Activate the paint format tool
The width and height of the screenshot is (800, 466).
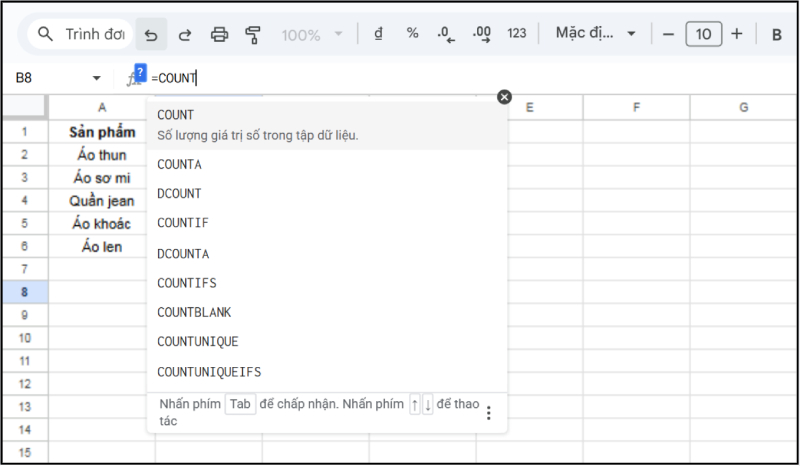click(x=253, y=34)
